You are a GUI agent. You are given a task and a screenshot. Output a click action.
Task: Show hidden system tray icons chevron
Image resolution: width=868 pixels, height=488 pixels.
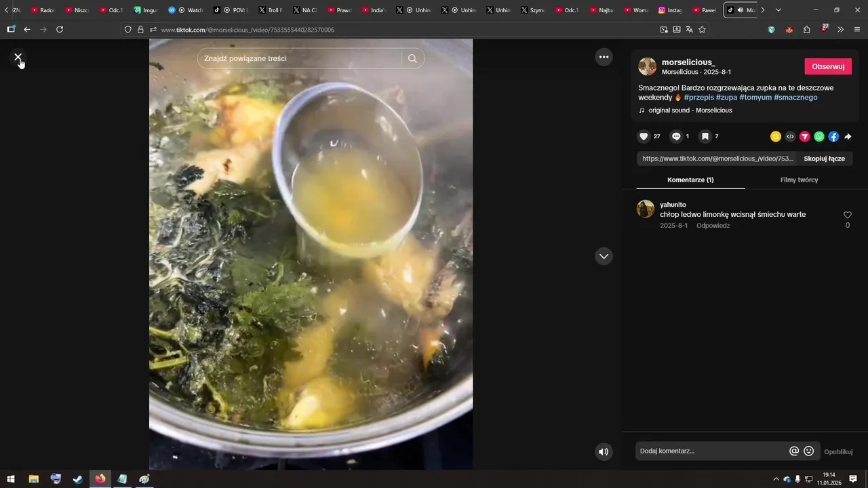pos(776,479)
